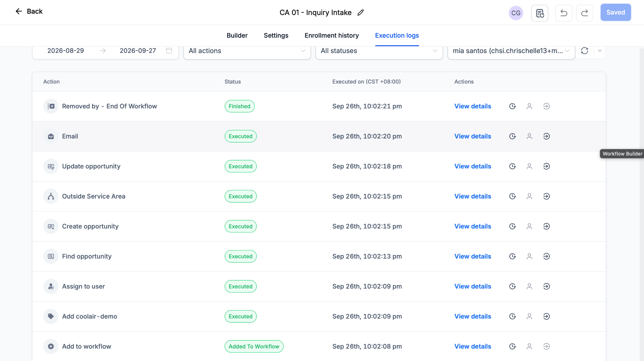The width and height of the screenshot is (644, 361).
Task: Open contact icon in Add to workflow row
Action: (x=529, y=346)
